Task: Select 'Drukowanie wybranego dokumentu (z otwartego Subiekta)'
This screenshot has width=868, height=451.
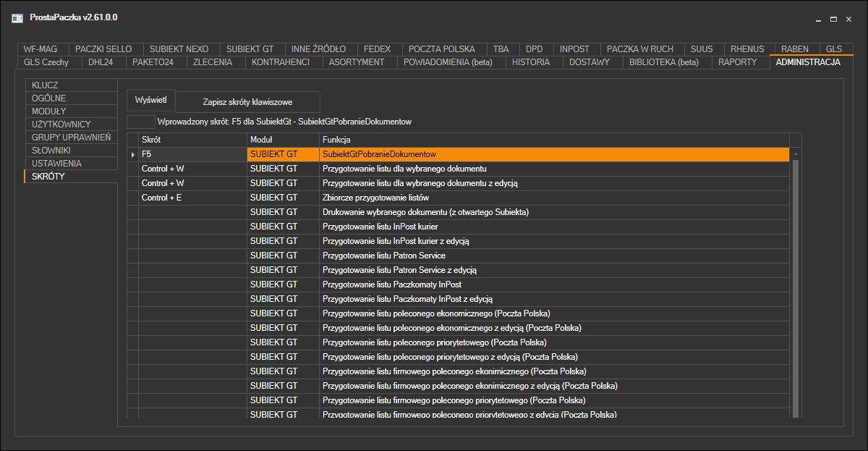Action: (554, 212)
